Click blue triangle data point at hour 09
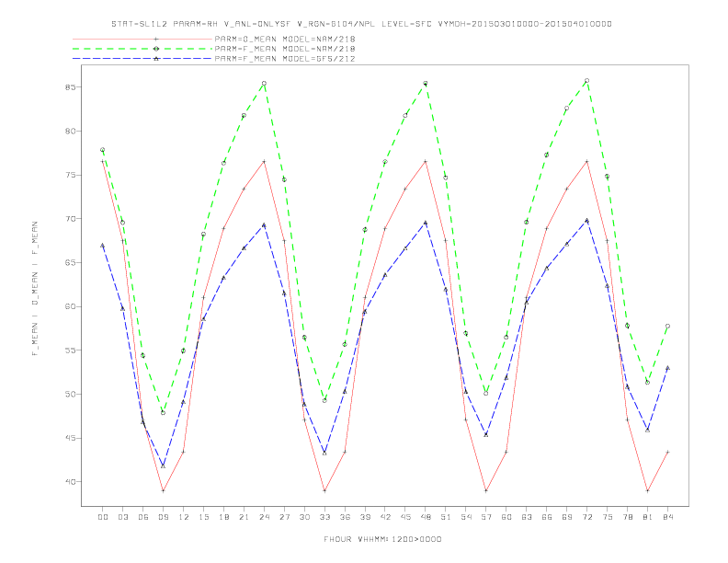This screenshot has height=563, width=728. coord(163,465)
